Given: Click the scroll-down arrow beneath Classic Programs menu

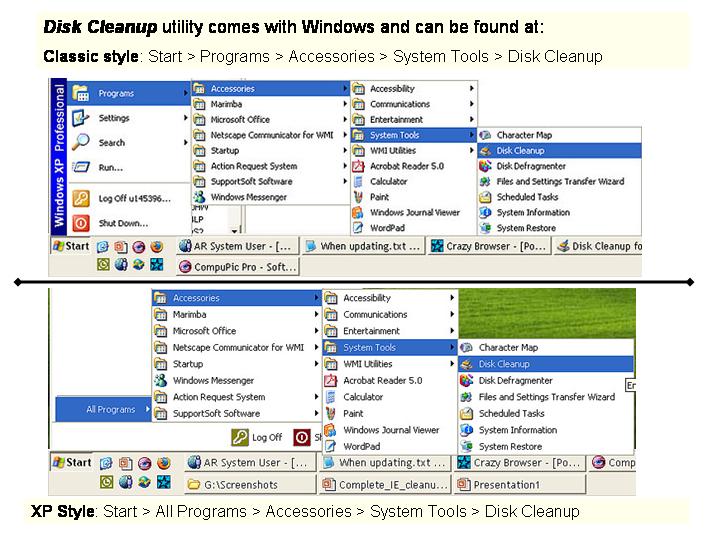Looking at the screenshot, I should [x=234, y=231].
